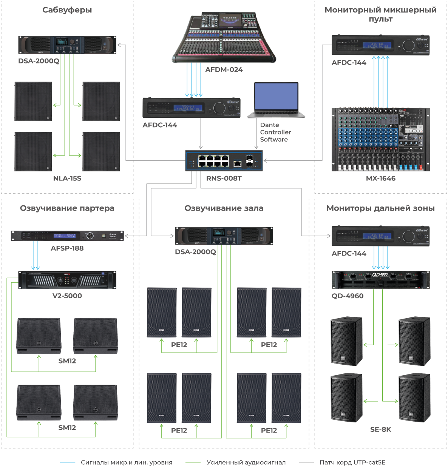
Task: Select the DSA-2000Q amplifier image under Сабвуферы
Action: (x=67, y=45)
